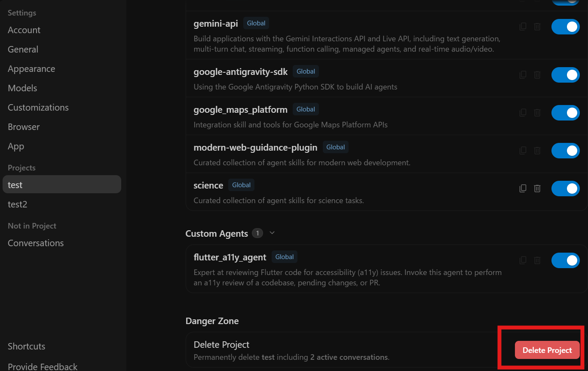Click the Custom Agents count badge
Viewport: 588px width, 371px height.
click(257, 233)
